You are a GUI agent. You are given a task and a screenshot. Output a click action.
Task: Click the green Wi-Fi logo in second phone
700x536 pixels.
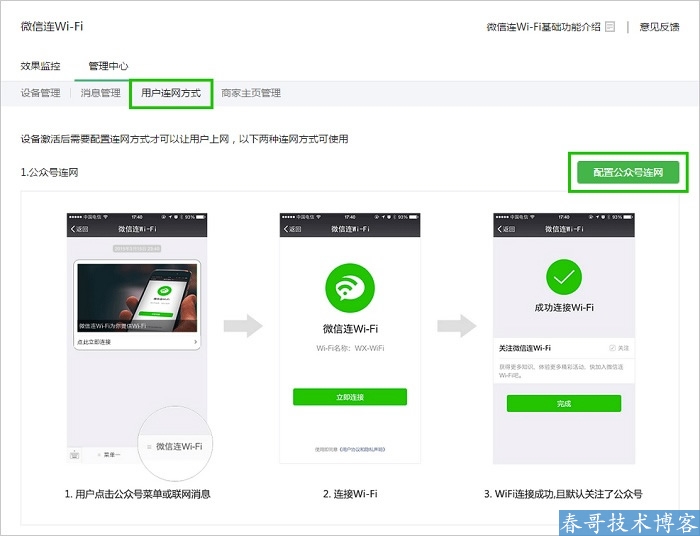350,288
